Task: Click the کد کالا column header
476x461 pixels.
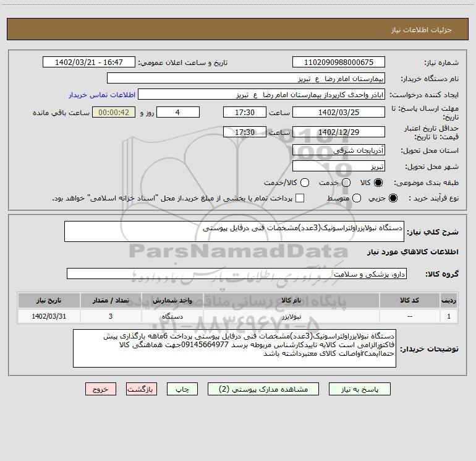Action: (409, 300)
